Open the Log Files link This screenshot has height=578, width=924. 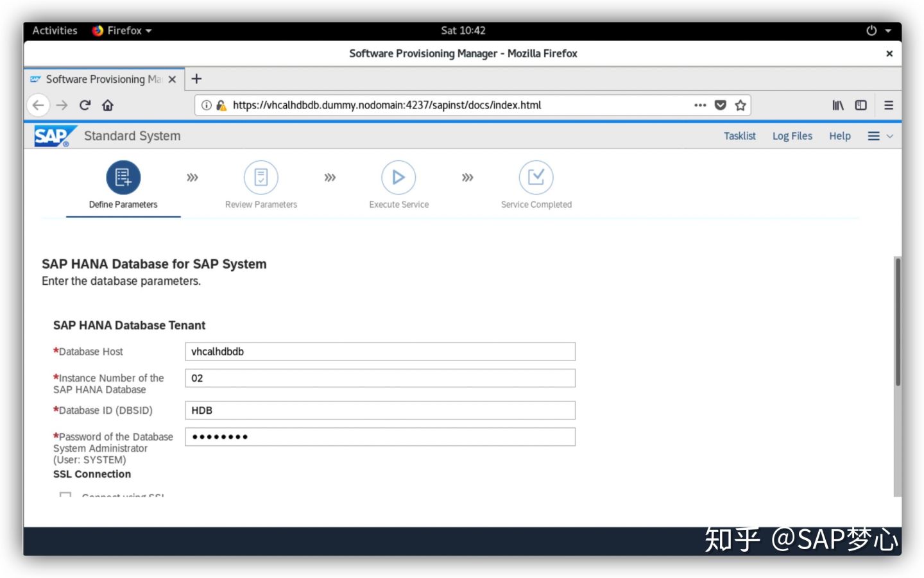[792, 136]
